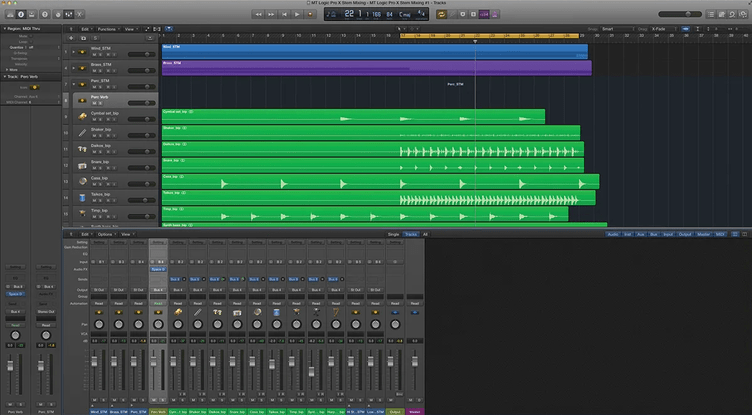
Task: Collapse the Perc_STM track stack
Action: point(73,84)
